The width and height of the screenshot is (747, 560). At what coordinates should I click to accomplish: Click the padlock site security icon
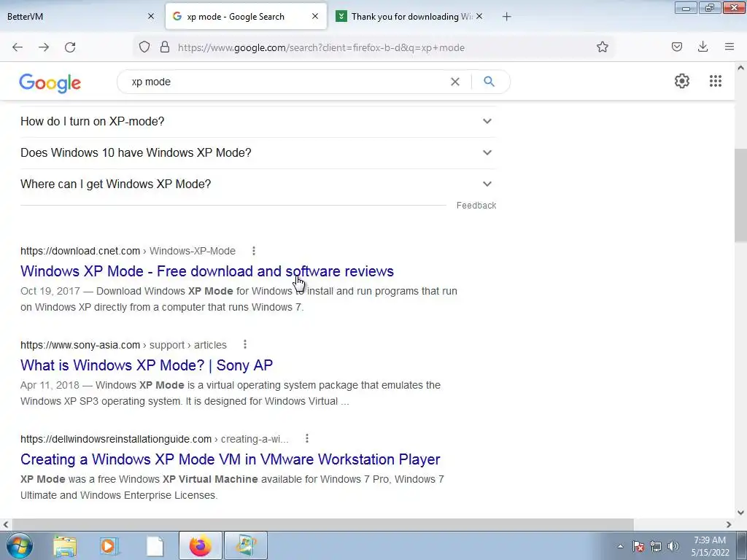point(165,47)
